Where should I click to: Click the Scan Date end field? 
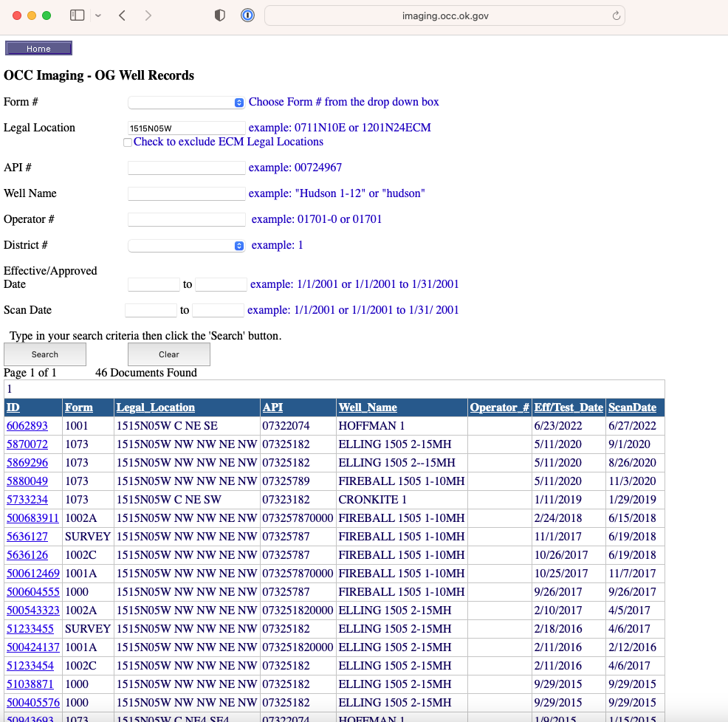coord(219,310)
